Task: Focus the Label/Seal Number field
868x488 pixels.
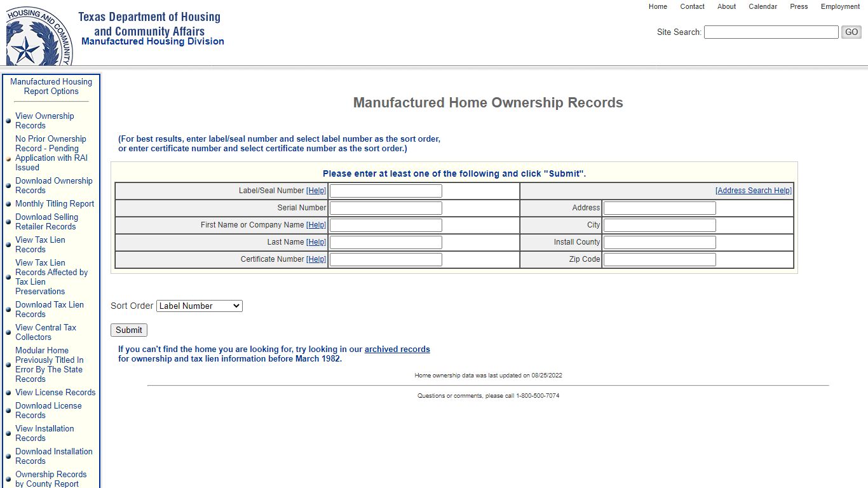Action: coord(386,191)
